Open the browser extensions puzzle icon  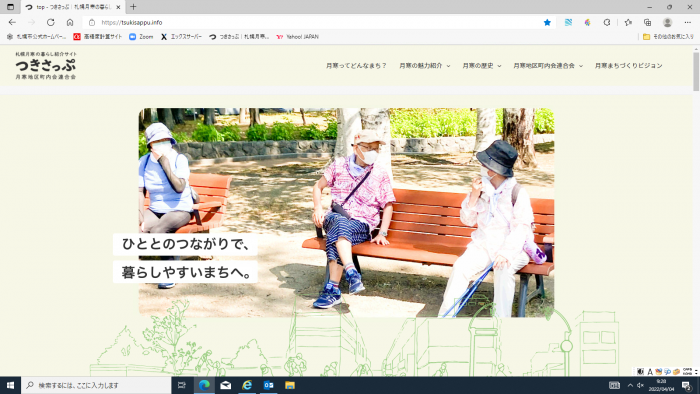607,22
